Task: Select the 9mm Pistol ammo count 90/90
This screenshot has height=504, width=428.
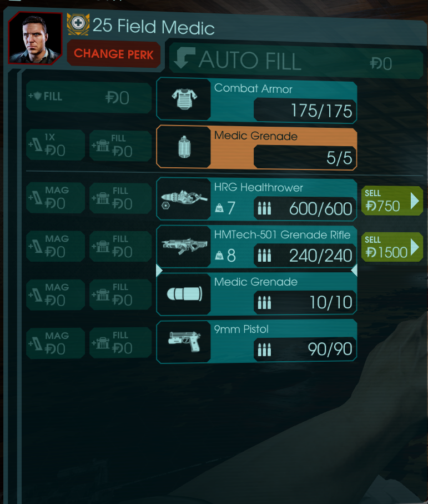Action: (x=330, y=349)
